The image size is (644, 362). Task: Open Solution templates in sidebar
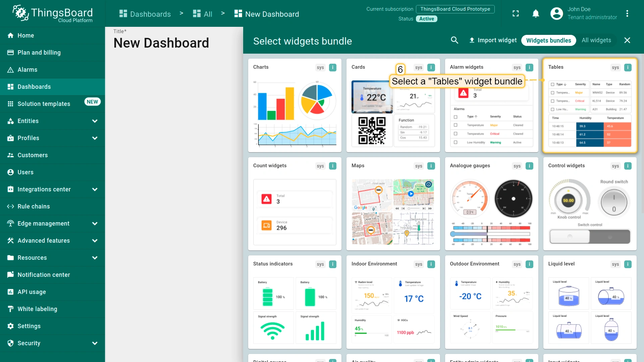[44, 104]
